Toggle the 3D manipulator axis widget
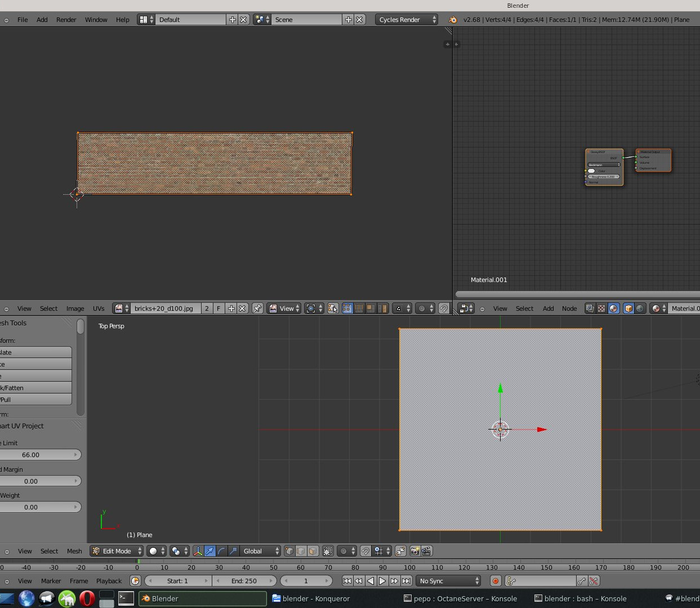 [198, 551]
